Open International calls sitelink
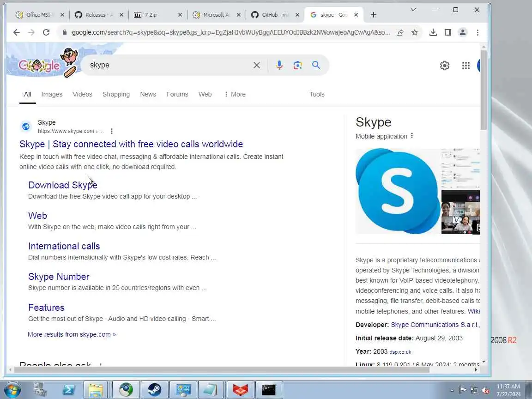Viewport: 532px width, 399px height. coord(64,246)
